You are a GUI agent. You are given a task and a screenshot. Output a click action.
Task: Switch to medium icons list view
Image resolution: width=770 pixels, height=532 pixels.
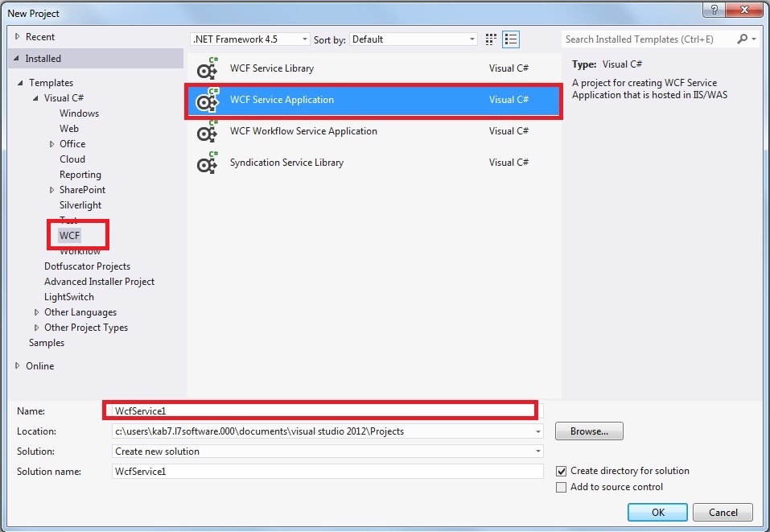(511, 39)
